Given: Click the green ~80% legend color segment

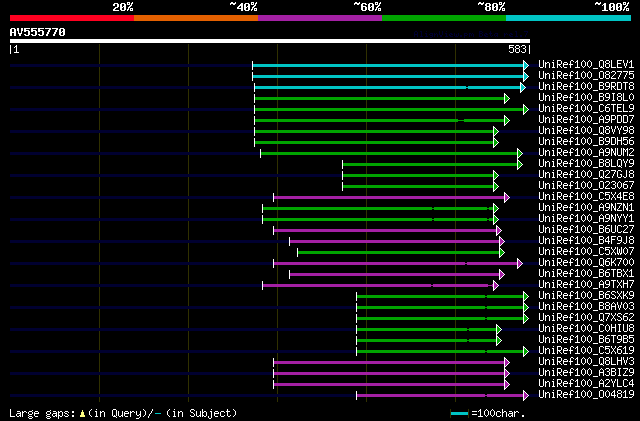Looking at the screenshot, I should pyautogui.click(x=444, y=18).
